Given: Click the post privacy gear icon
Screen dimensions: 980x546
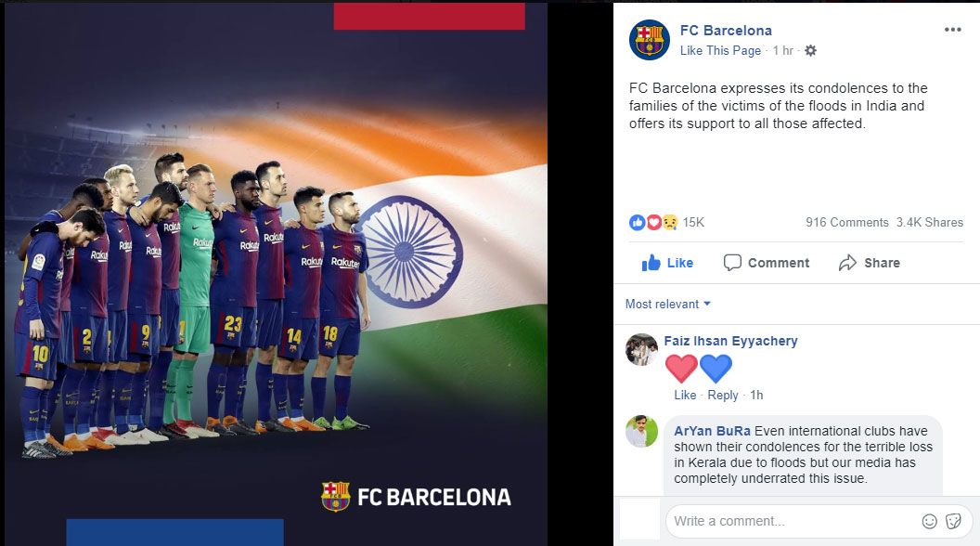Looking at the screenshot, I should click(x=810, y=51).
